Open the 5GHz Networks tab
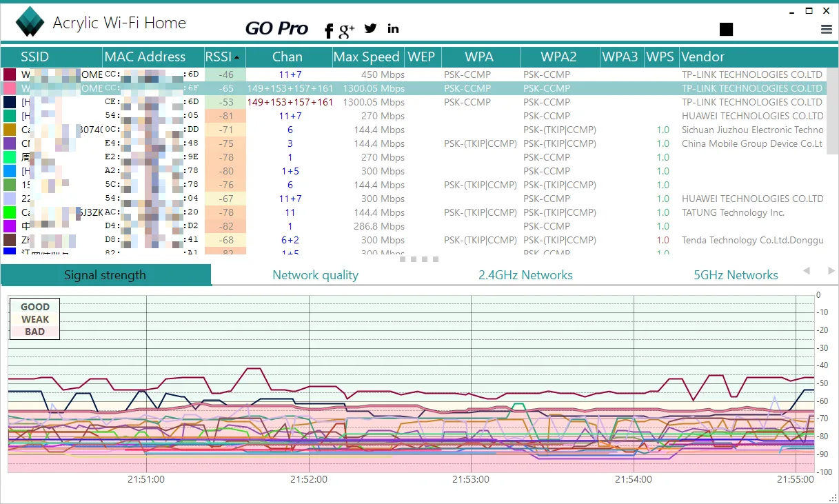 click(736, 275)
